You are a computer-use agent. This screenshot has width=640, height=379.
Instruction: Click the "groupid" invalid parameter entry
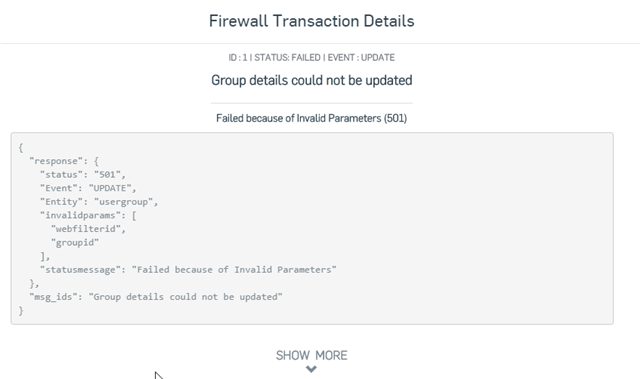(75, 243)
